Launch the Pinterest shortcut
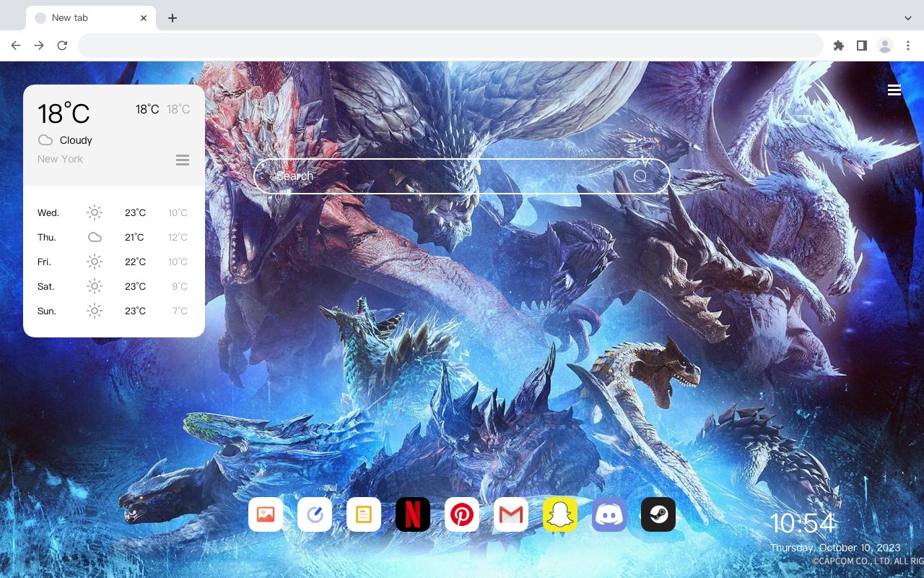This screenshot has width=924, height=578. [x=462, y=514]
